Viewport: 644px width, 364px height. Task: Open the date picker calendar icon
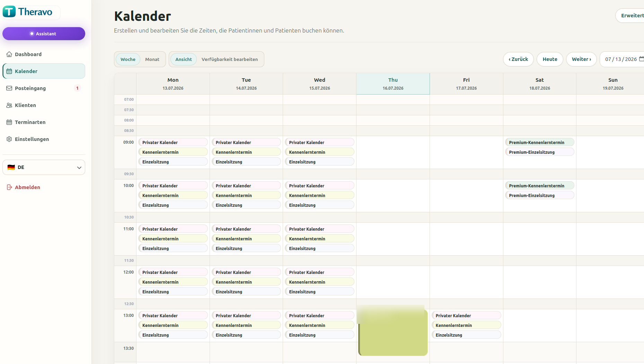click(x=641, y=59)
